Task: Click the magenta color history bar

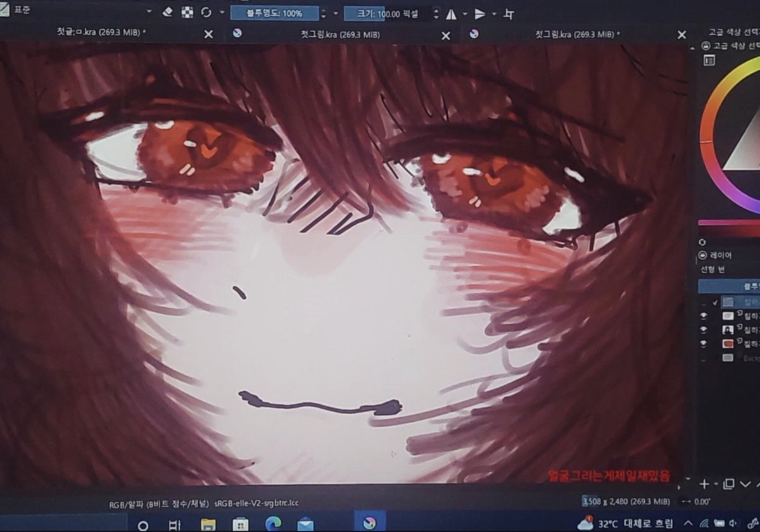Action: point(729,222)
